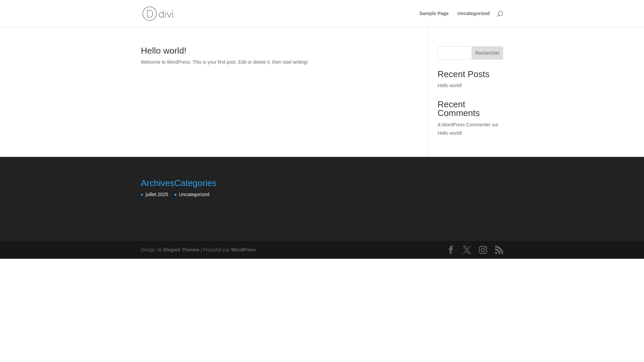
Task: Click the 'Welcome to WordPress' excerpt text
Action: pyautogui.click(x=224, y=62)
